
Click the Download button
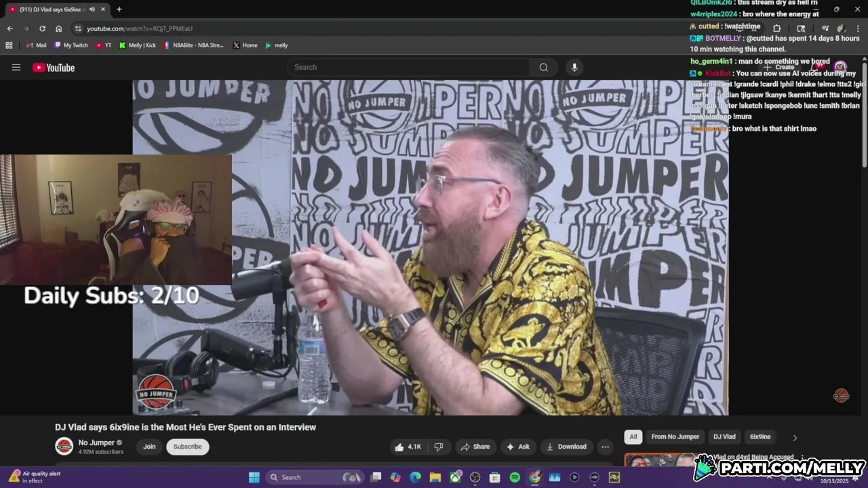point(566,447)
